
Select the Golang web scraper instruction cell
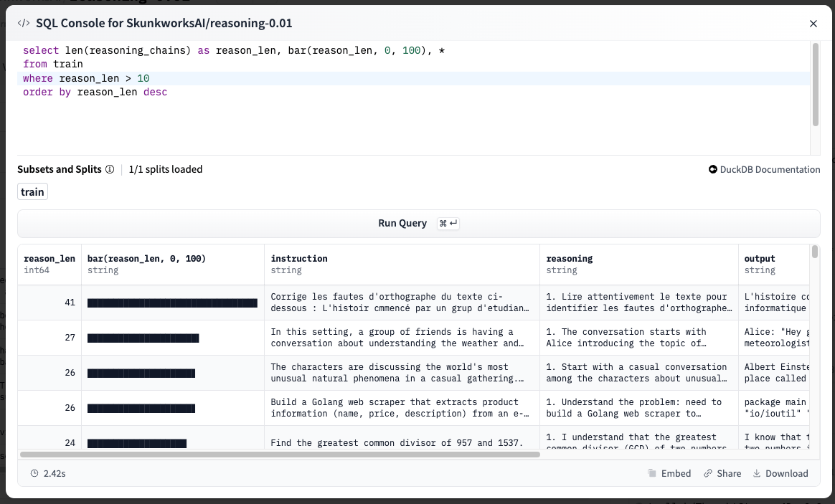pos(401,408)
